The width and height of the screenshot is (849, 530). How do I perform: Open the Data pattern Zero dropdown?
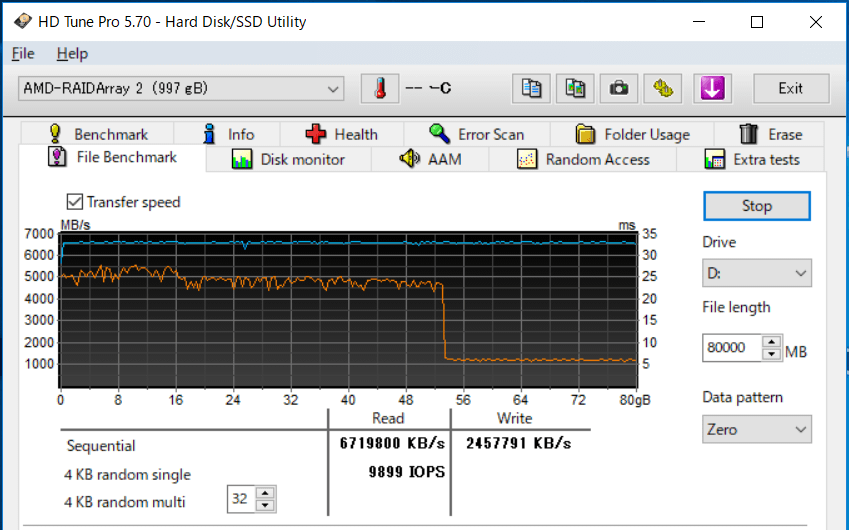[x=756, y=429]
